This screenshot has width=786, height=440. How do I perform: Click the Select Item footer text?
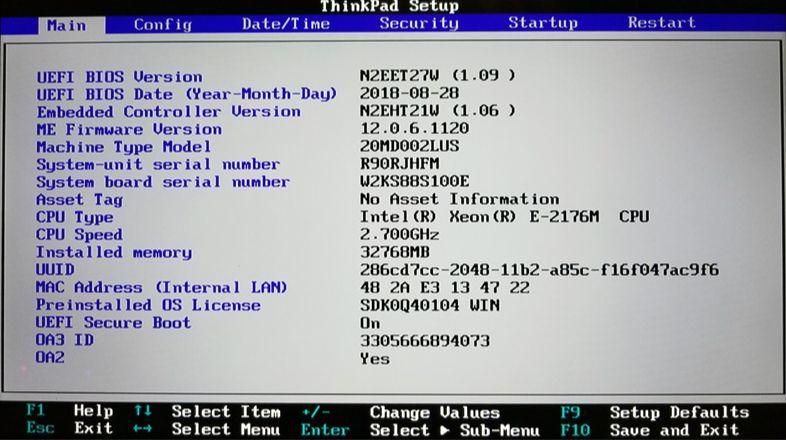coord(226,412)
